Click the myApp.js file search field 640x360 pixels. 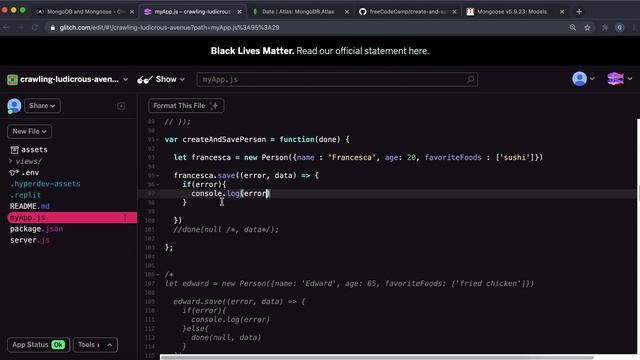click(337, 79)
